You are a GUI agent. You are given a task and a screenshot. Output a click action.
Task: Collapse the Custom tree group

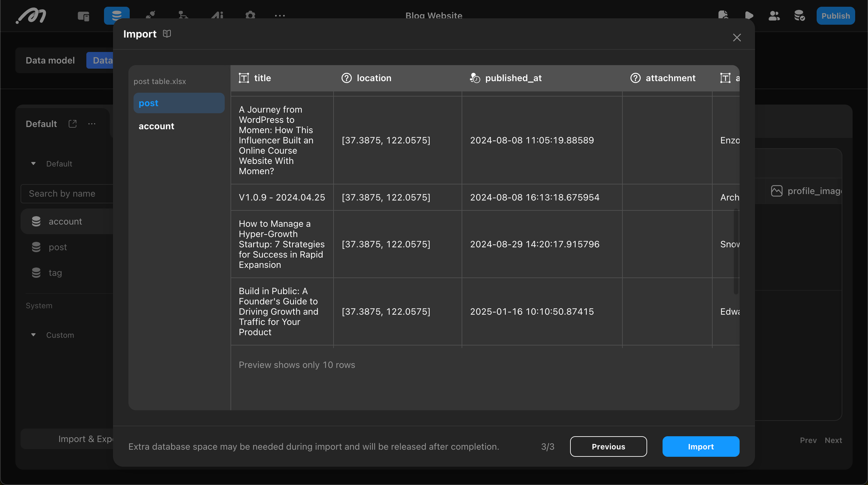coord(33,335)
